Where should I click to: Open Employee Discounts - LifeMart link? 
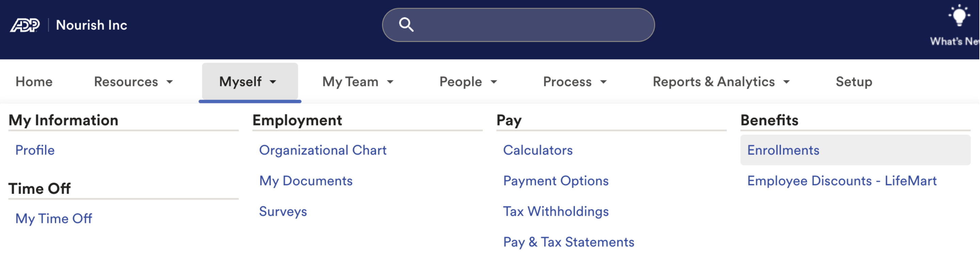841,181
